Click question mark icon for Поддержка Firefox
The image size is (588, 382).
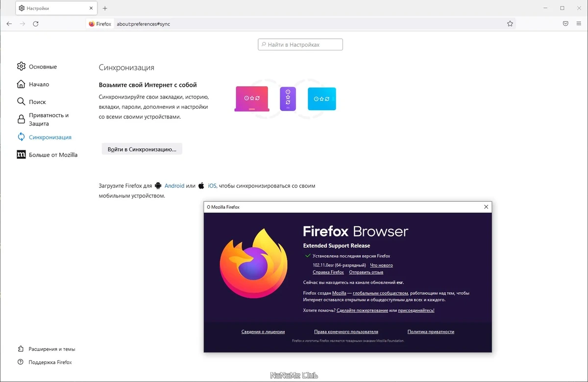21,362
